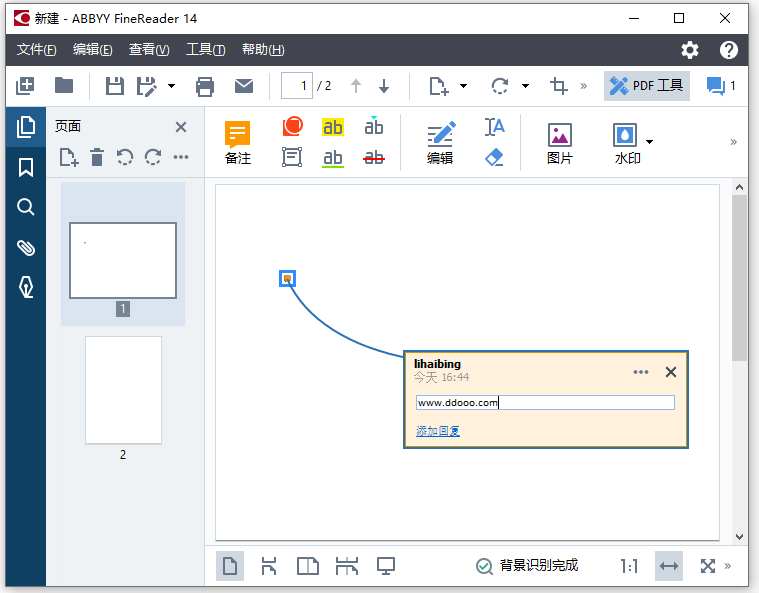Screen dimensions: 759x593
Task: Open Search panel in sidebar
Action: click(26, 207)
